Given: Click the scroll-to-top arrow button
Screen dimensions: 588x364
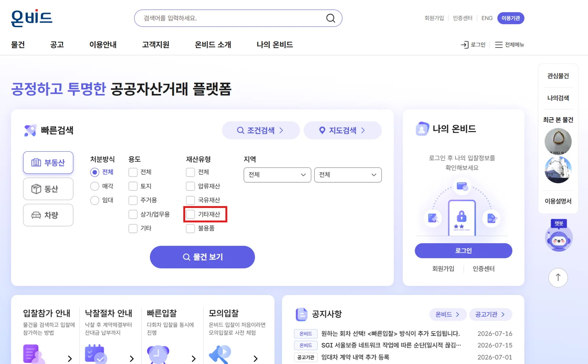Looking at the screenshot, I should click(558, 278).
